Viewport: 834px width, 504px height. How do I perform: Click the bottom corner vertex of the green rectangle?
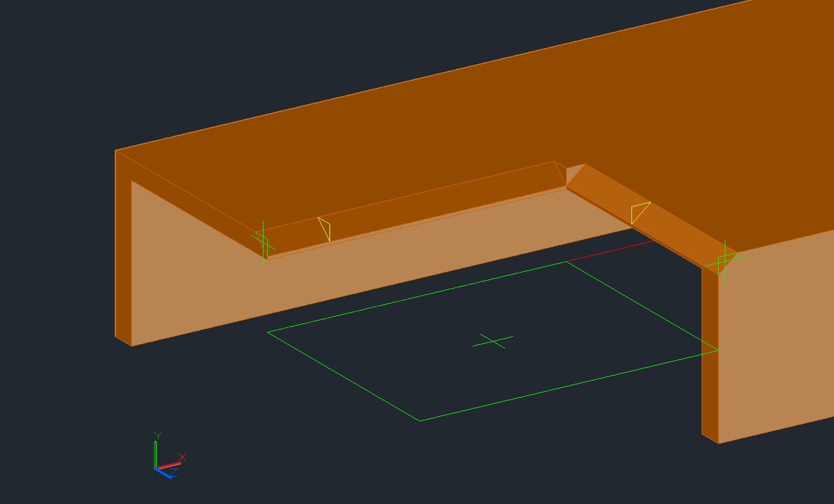coord(419,420)
